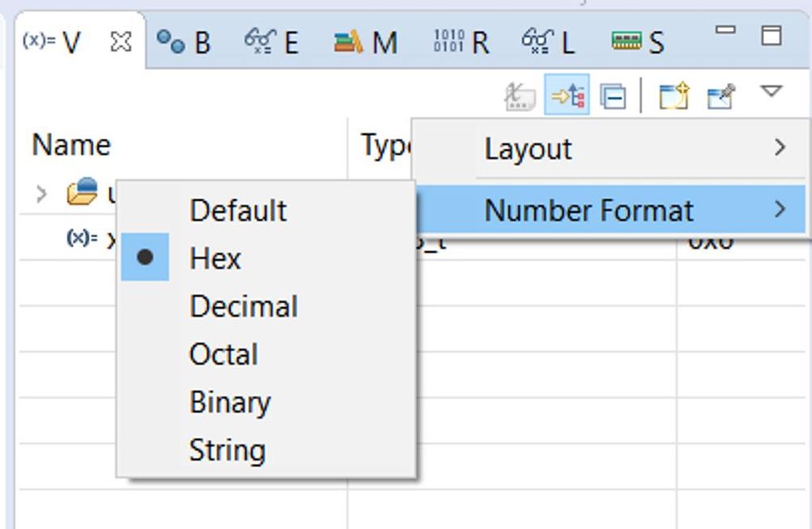Image resolution: width=812 pixels, height=529 pixels.
Task: Expand the Layout submenu
Action: [610, 149]
